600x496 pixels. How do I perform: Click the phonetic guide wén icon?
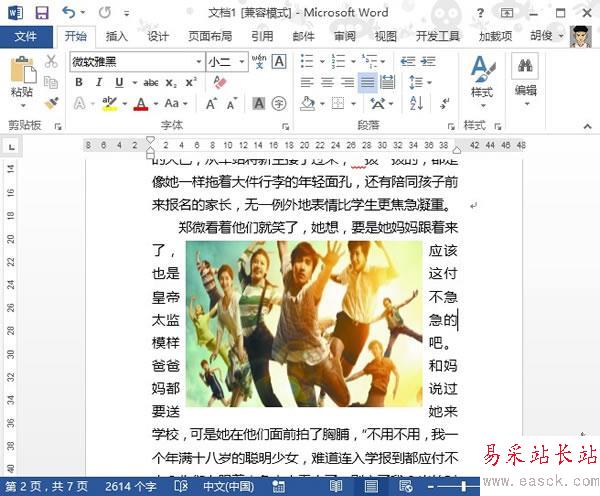(259, 61)
